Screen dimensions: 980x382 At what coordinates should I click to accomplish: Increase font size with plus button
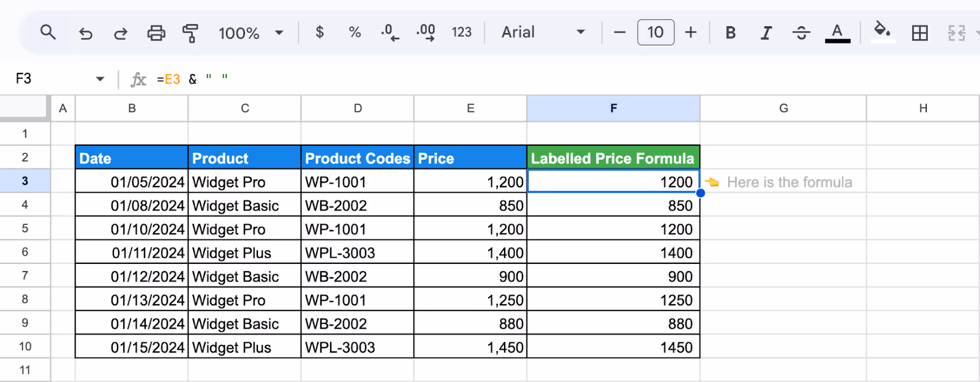(691, 32)
